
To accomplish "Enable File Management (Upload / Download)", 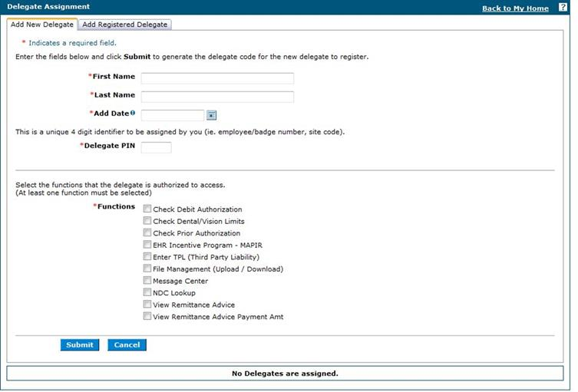I will pyautogui.click(x=147, y=268).
